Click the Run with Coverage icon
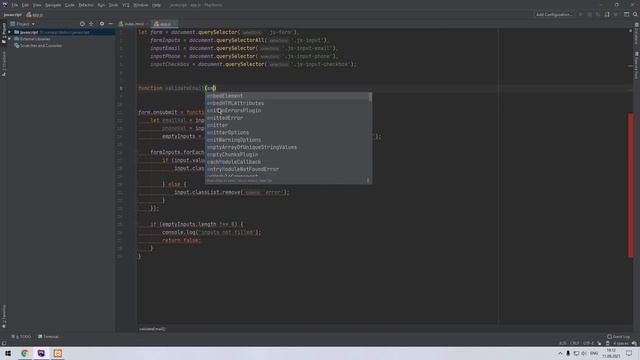 point(598,15)
